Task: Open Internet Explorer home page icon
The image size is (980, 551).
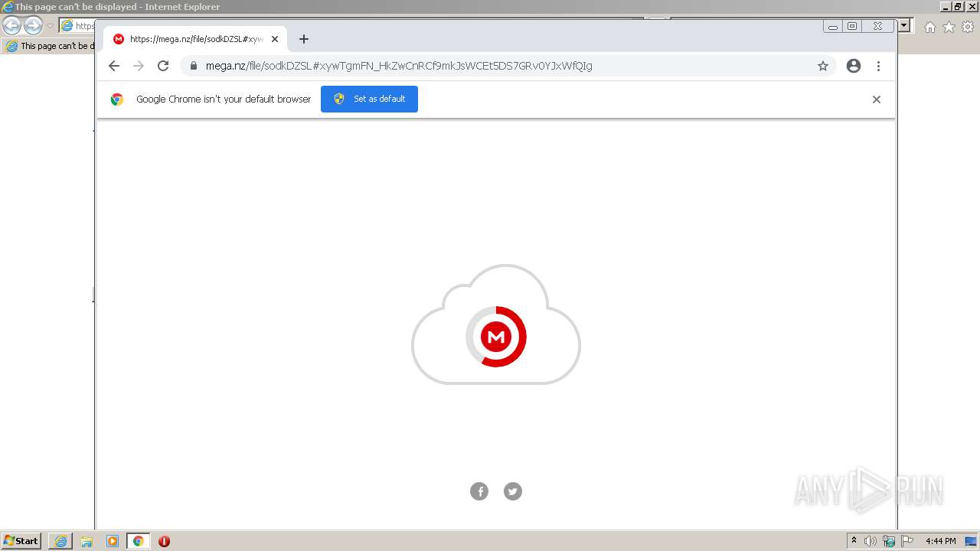Action: 929,27
